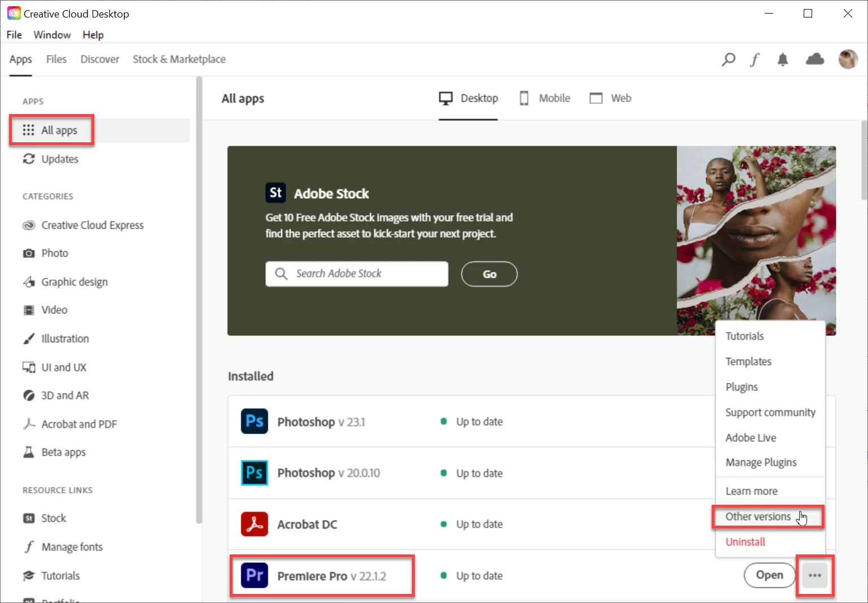
Task: Click the search magnifier icon in header
Action: [x=728, y=59]
